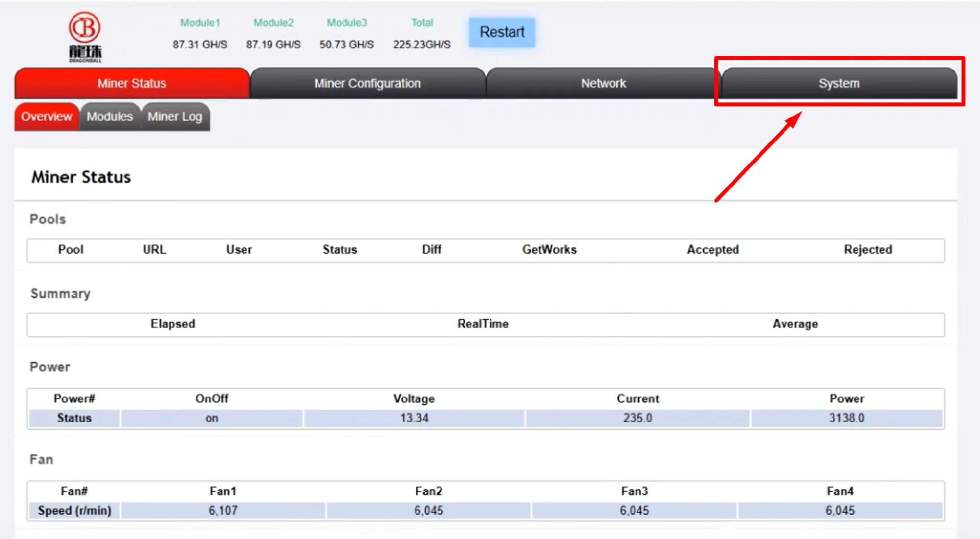Select the Miner Status tab
Screen dimensions: 980x539
point(132,83)
